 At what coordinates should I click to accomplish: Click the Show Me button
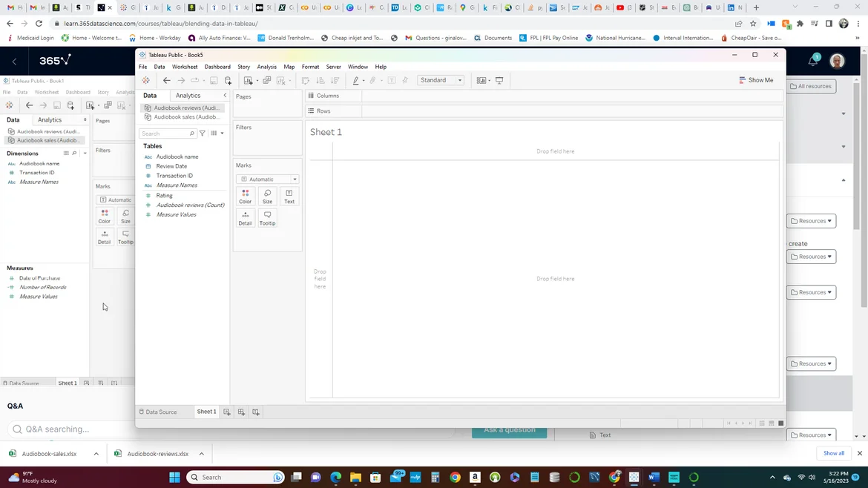(756, 80)
